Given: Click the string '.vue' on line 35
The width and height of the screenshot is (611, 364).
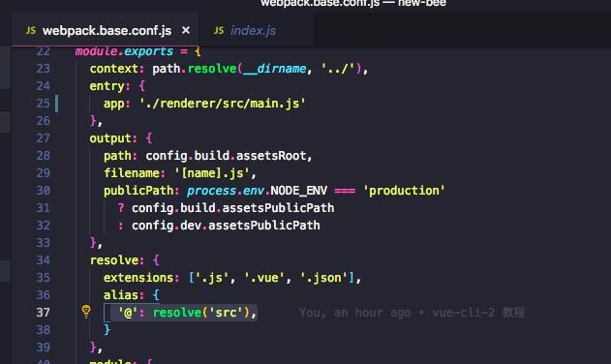Looking at the screenshot, I should pyautogui.click(x=264, y=278).
